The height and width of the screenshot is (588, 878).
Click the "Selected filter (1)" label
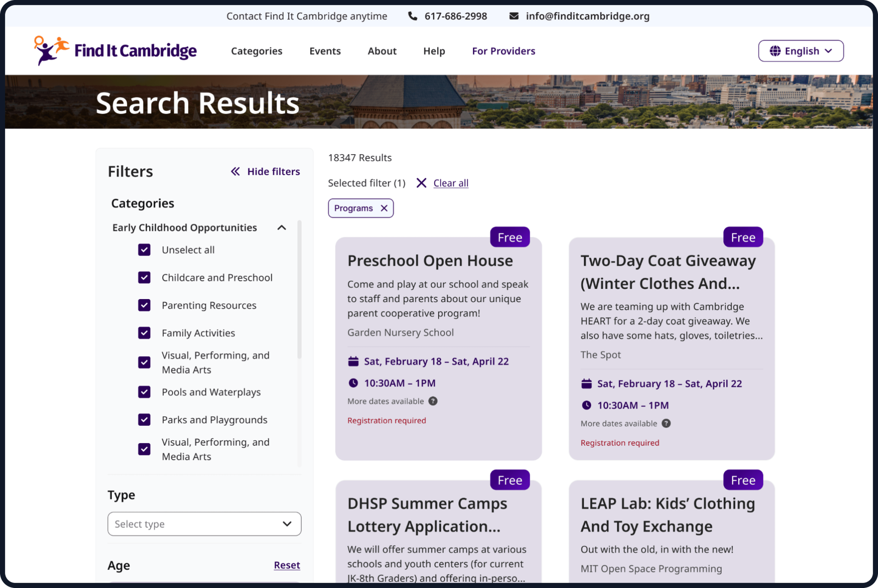coord(367,183)
